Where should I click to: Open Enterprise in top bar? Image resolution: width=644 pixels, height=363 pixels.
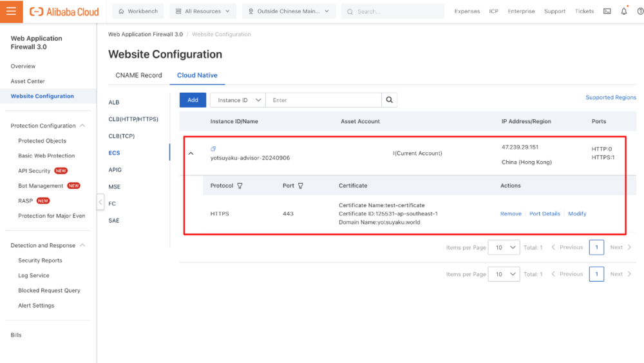[521, 11]
